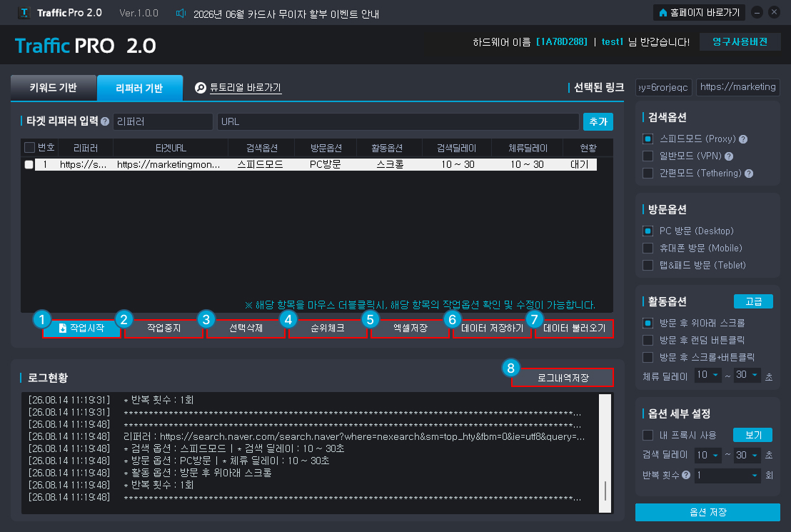Select table cell https://marketingmon...
Screen dimensions: 791x532
(168, 164)
